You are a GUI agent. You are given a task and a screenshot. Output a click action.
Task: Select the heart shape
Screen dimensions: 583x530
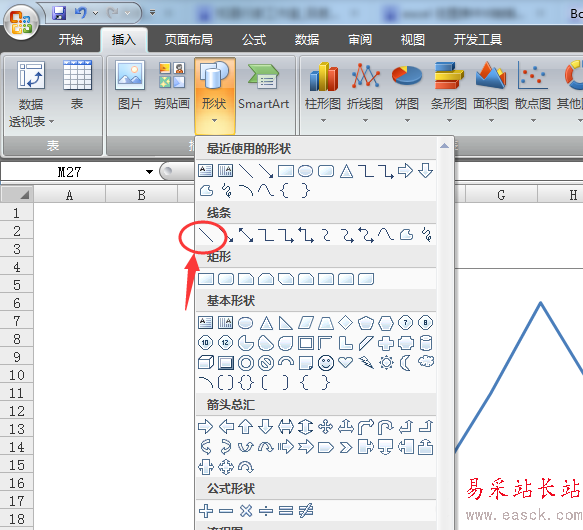click(345, 363)
